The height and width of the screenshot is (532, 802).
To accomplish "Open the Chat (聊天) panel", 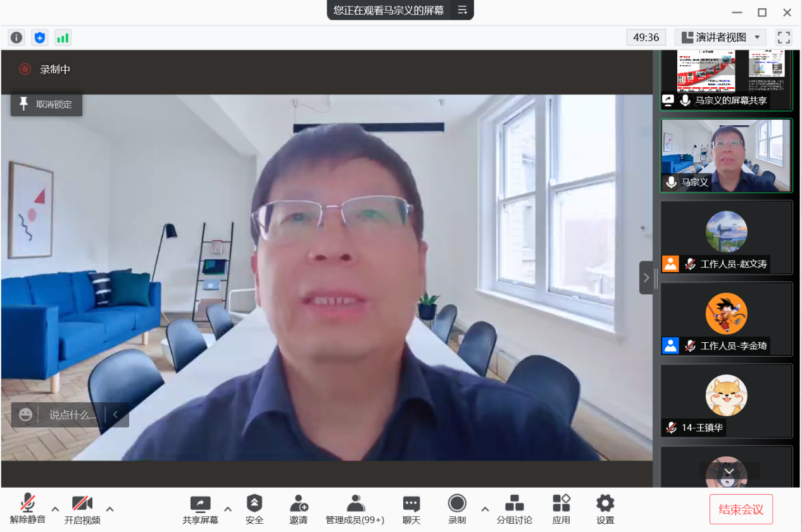I will point(411,509).
